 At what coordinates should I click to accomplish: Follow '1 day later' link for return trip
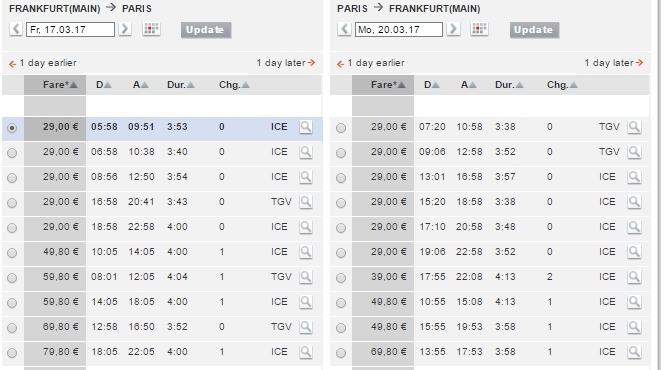[614, 63]
